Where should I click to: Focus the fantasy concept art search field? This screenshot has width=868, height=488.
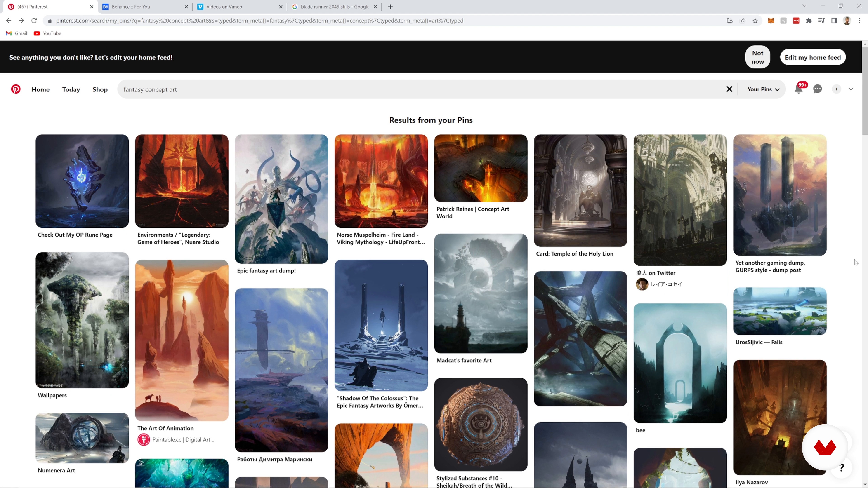click(421, 89)
